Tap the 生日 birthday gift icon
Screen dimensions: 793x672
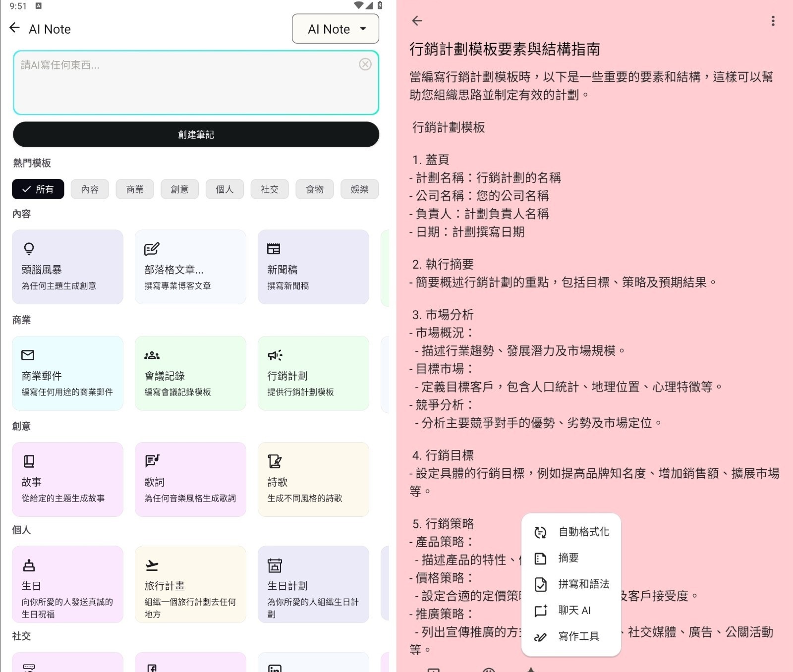[x=28, y=565]
